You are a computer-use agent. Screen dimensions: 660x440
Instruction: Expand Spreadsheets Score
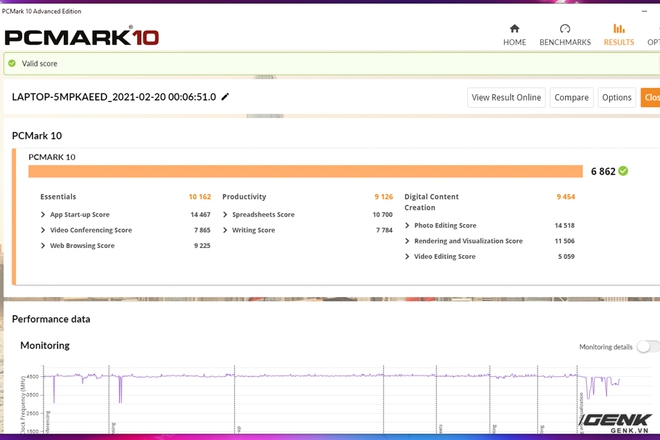pyautogui.click(x=225, y=215)
